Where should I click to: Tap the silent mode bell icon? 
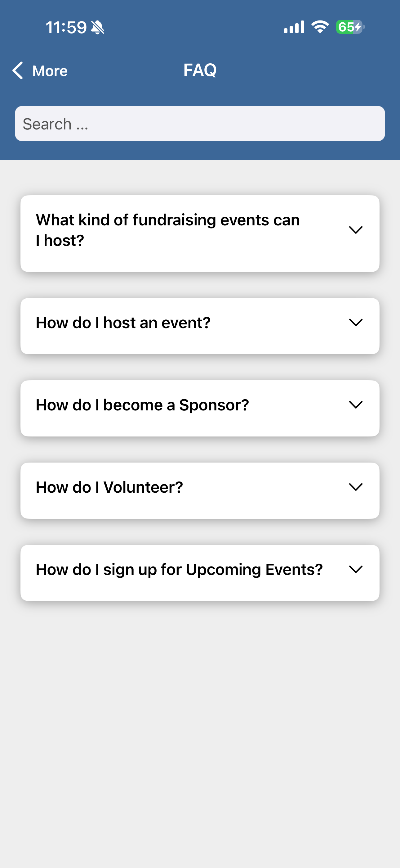[98, 27]
